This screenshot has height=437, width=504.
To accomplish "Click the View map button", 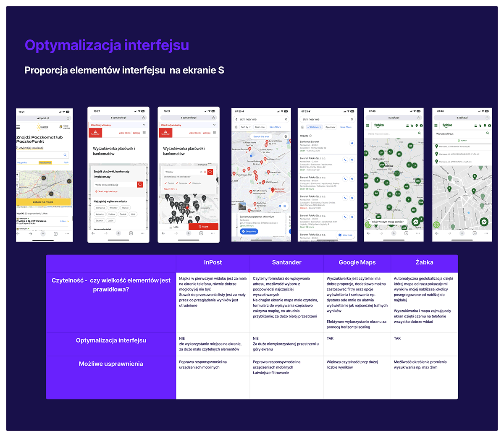I will [x=346, y=235].
